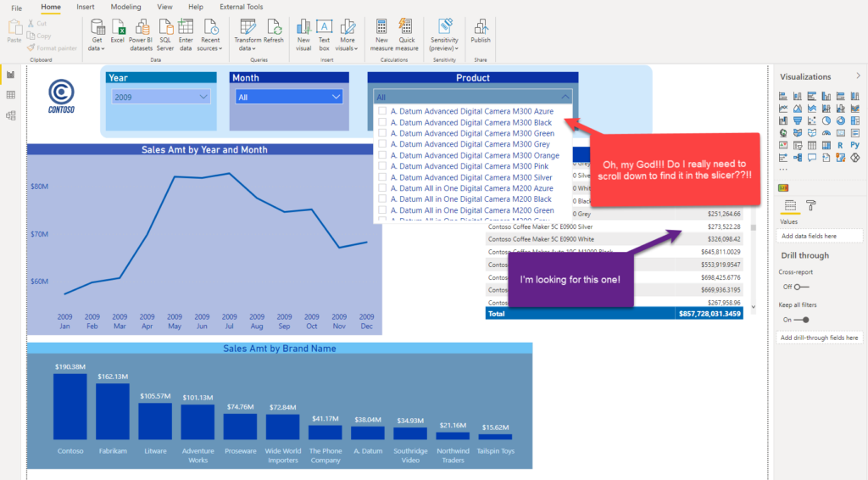Select the treemap visual

[x=855, y=120]
